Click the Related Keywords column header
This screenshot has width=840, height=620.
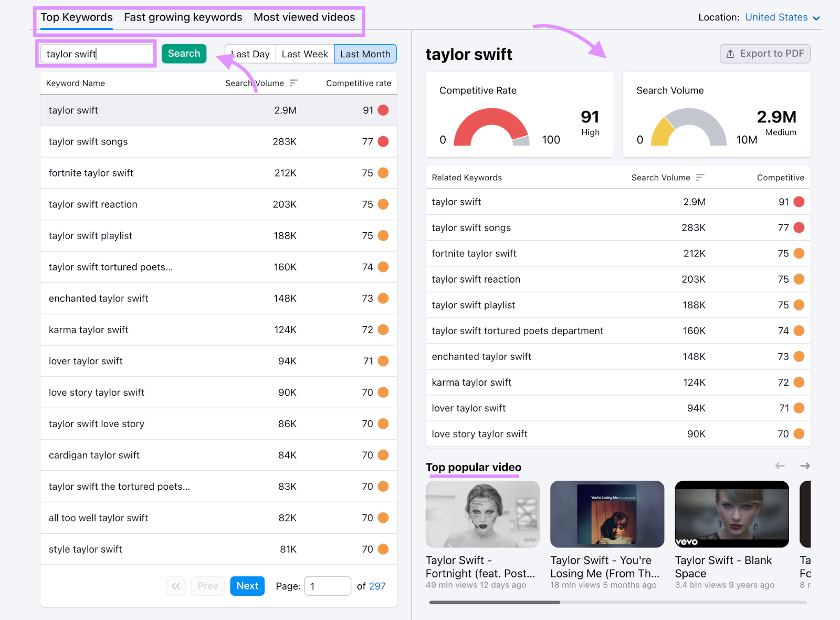467,178
